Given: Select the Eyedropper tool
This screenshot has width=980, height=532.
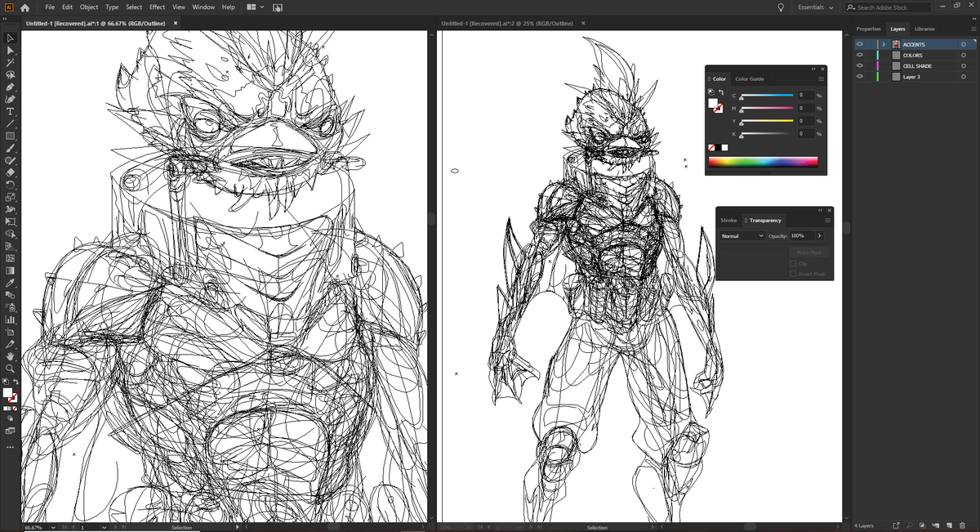Looking at the screenshot, I should [11, 283].
